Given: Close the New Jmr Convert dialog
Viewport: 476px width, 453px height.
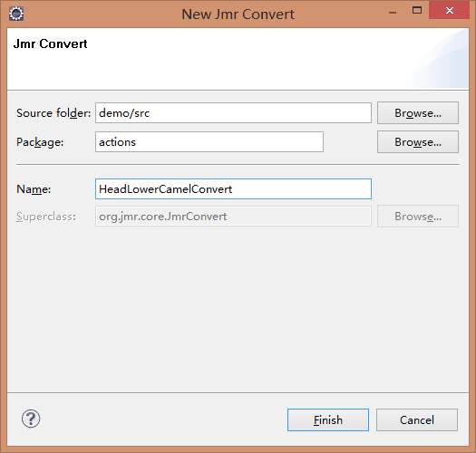Looking at the screenshot, I should (450, 11).
